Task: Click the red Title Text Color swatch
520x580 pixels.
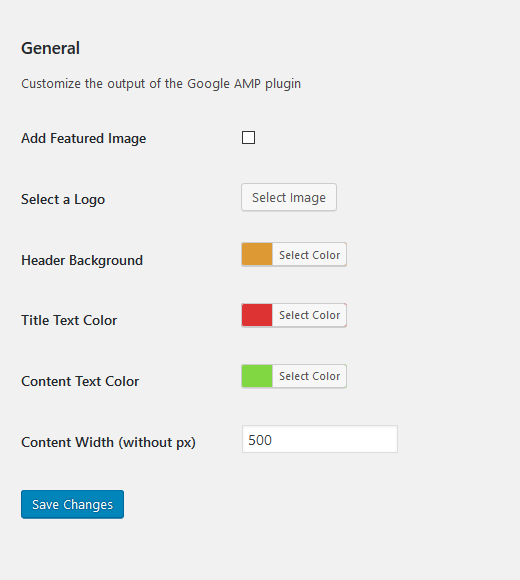Action: (x=257, y=315)
